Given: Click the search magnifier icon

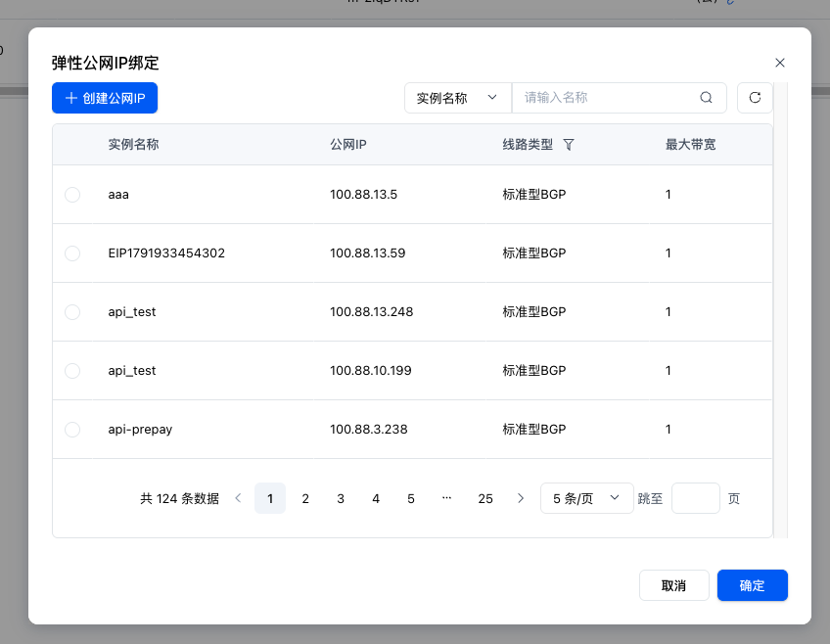Looking at the screenshot, I should (706, 97).
